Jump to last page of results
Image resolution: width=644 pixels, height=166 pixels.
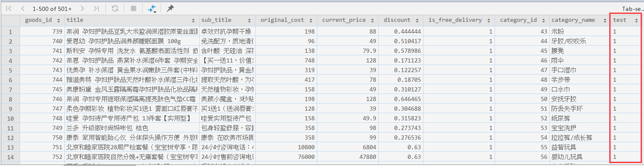point(96,8)
